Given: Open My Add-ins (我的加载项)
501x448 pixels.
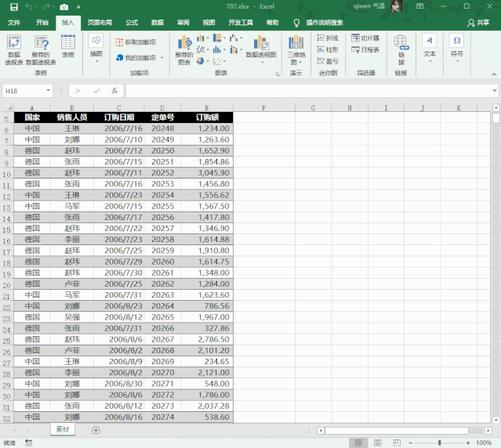Looking at the screenshot, I should (x=136, y=58).
